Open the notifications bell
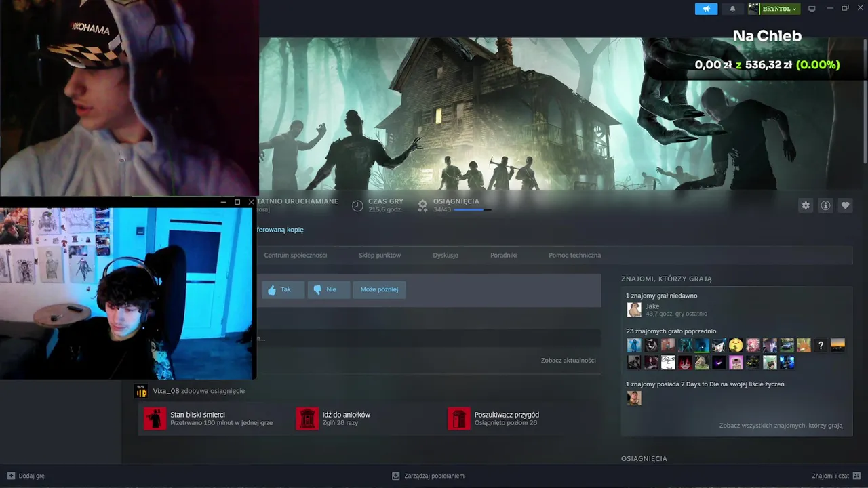868x488 pixels. click(732, 9)
